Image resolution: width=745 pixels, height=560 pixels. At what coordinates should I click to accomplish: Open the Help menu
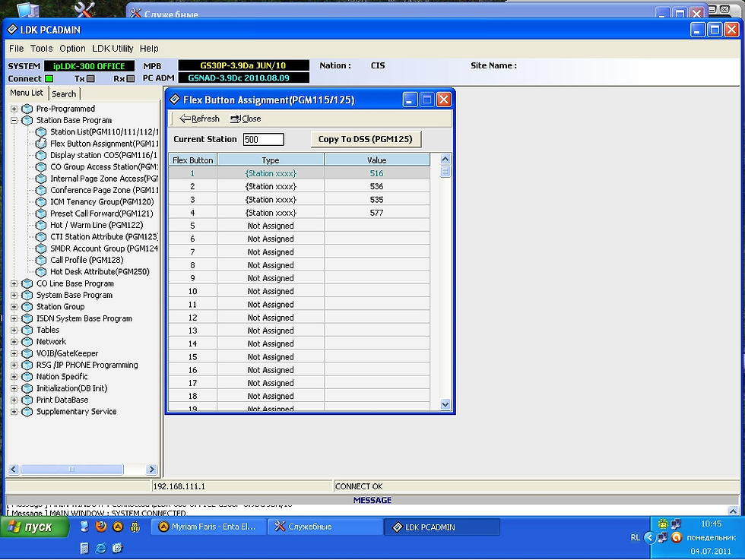coord(149,49)
